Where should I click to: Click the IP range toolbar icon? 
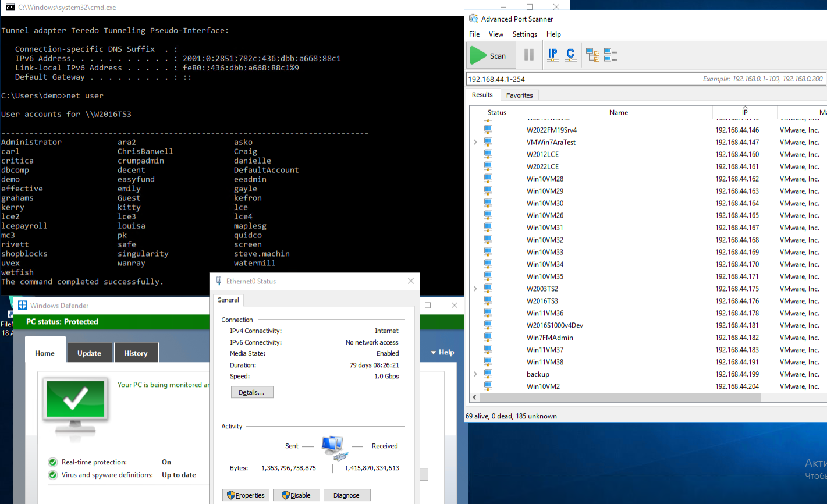tap(553, 55)
